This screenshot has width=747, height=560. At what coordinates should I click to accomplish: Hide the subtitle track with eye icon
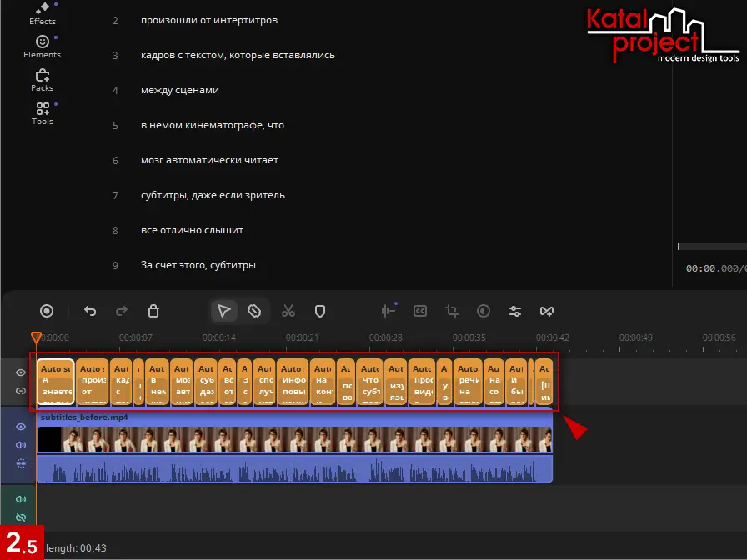[x=21, y=372]
